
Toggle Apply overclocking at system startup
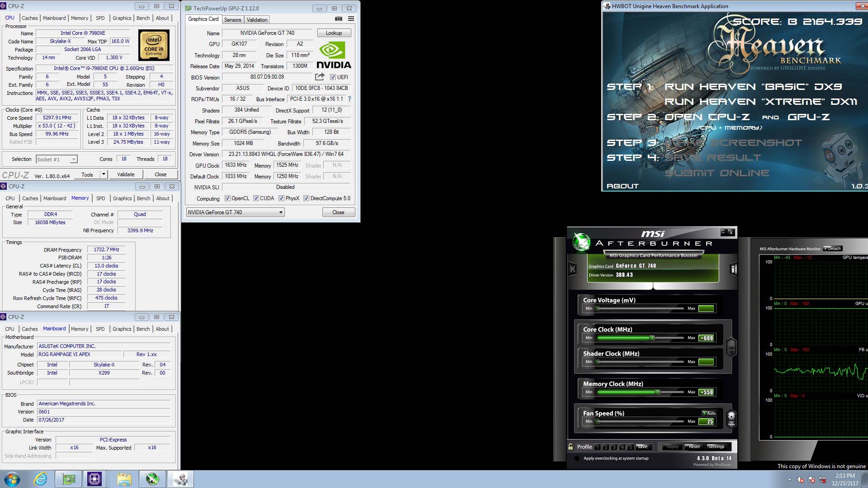click(x=577, y=459)
